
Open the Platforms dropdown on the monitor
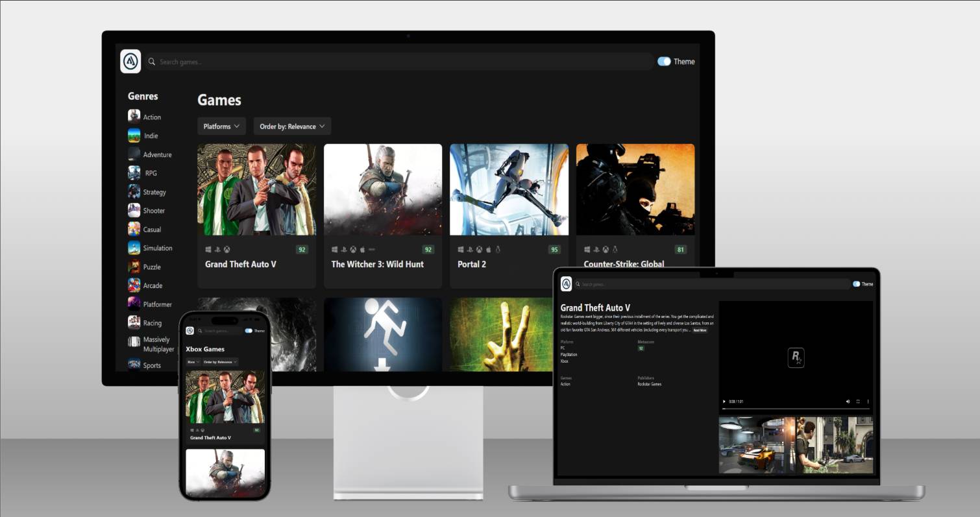pos(221,126)
